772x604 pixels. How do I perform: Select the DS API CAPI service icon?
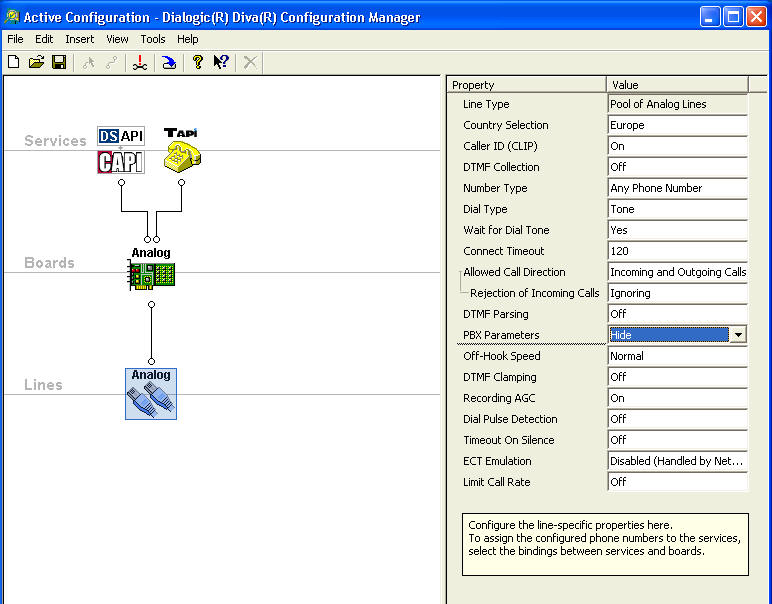tap(121, 150)
